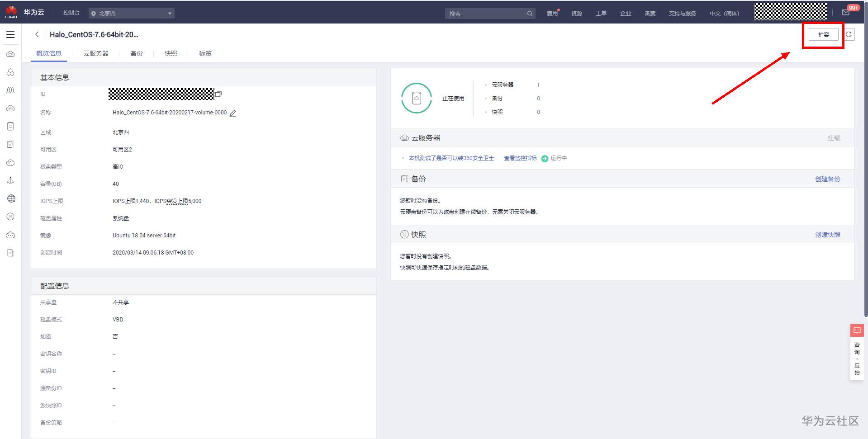Switch to the 快照 tab

point(171,53)
